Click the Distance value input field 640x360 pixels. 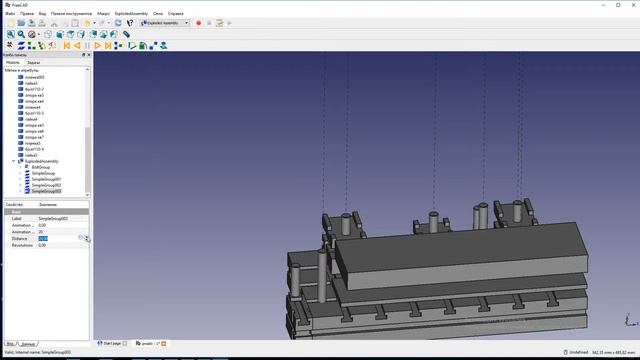pos(58,238)
